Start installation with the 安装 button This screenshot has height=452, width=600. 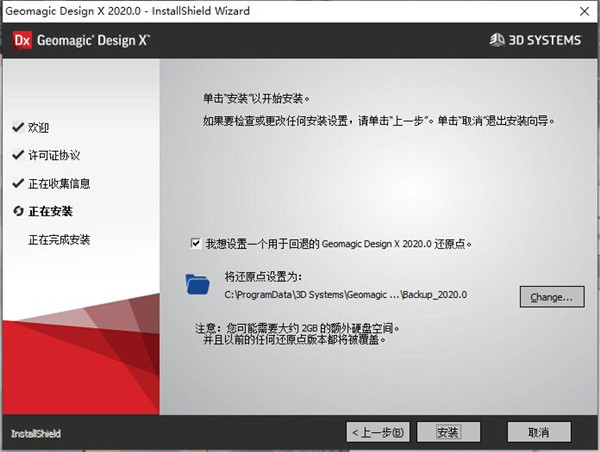pos(448,432)
